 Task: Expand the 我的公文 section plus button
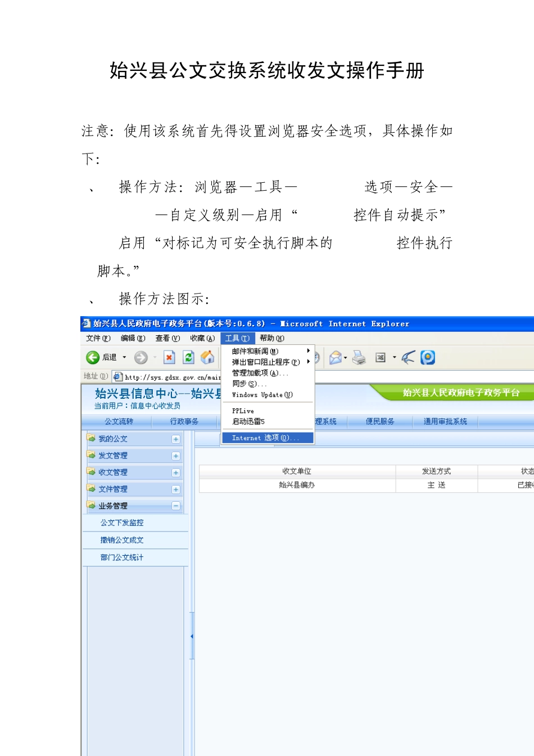click(176, 439)
